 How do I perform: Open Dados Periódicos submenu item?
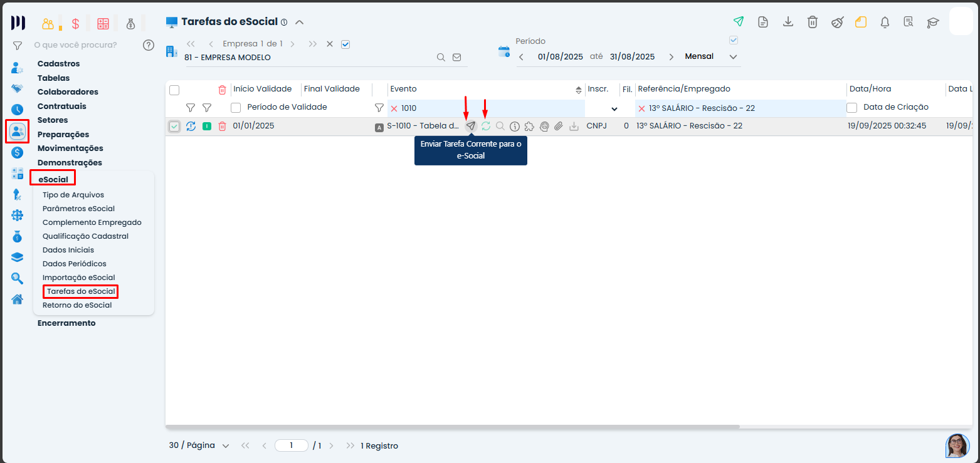pyautogui.click(x=74, y=264)
